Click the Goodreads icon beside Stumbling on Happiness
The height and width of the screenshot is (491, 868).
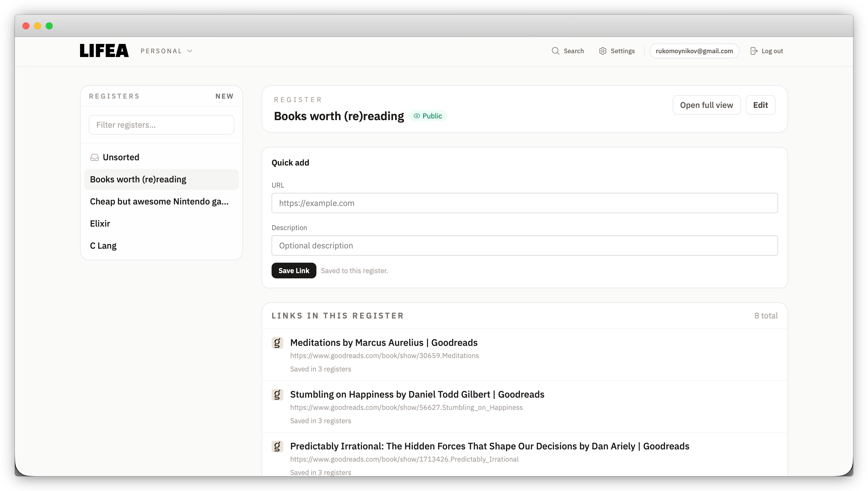277,394
